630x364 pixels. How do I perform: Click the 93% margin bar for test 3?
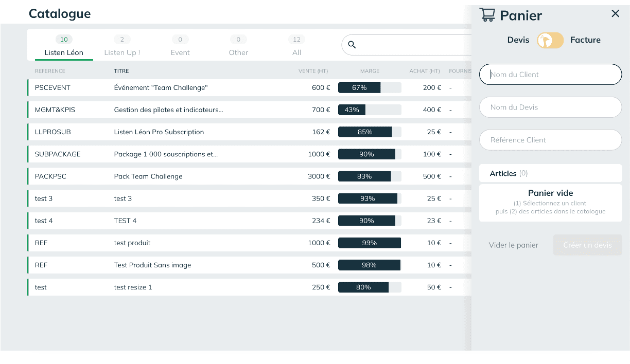click(370, 199)
